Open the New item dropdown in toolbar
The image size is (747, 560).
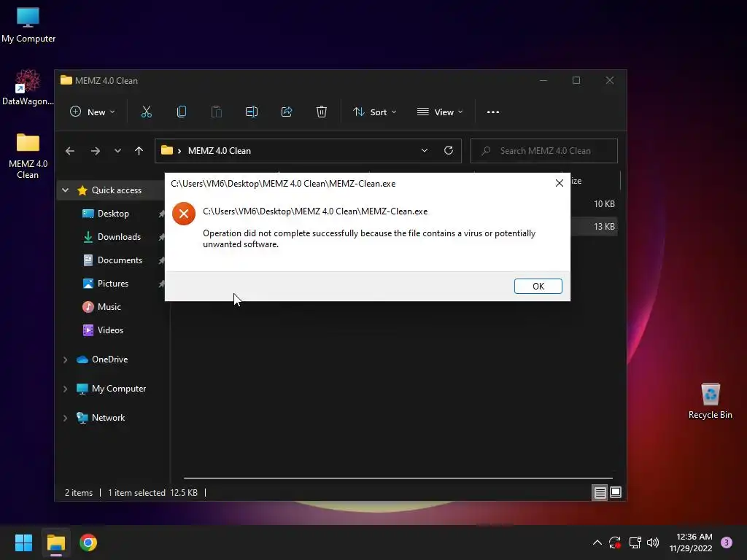[93, 112]
